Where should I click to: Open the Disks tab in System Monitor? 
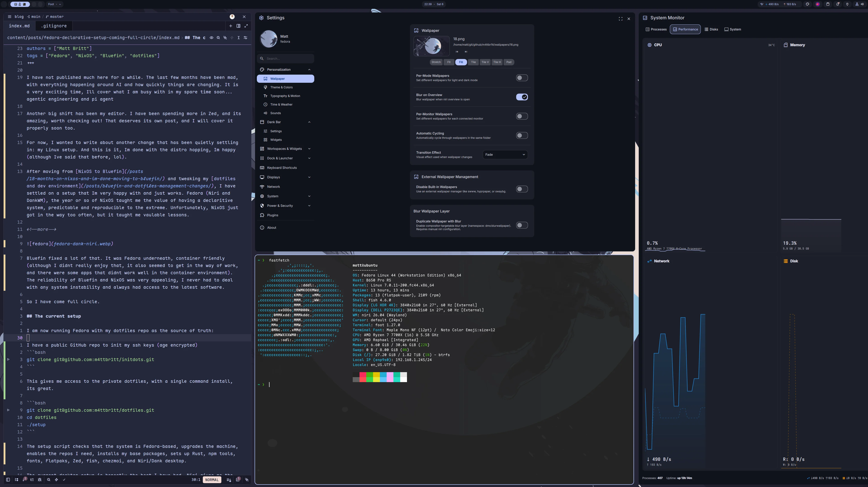coord(711,29)
